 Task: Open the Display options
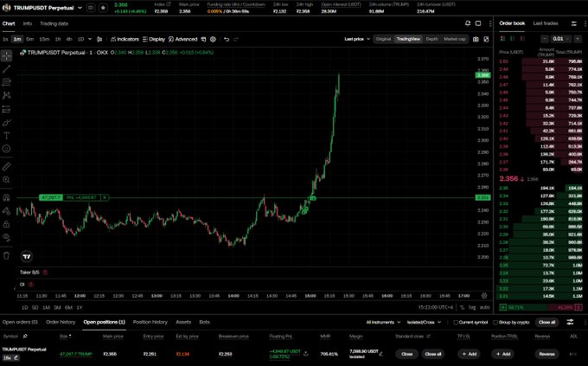(x=154, y=39)
